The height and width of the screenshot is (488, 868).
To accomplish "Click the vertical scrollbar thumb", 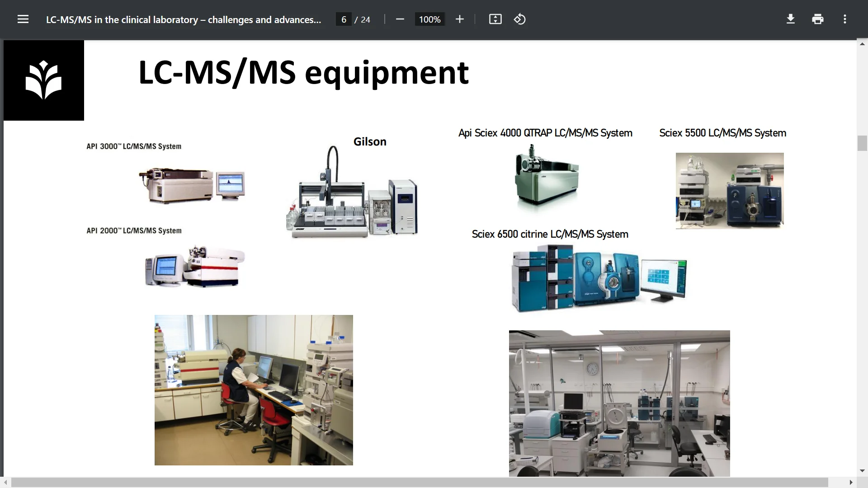I will (x=862, y=143).
